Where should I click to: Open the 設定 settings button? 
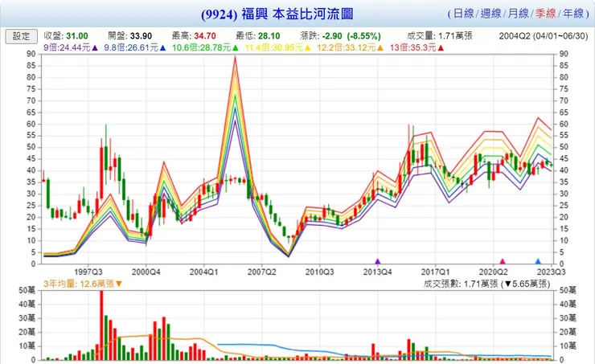[x=21, y=36]
